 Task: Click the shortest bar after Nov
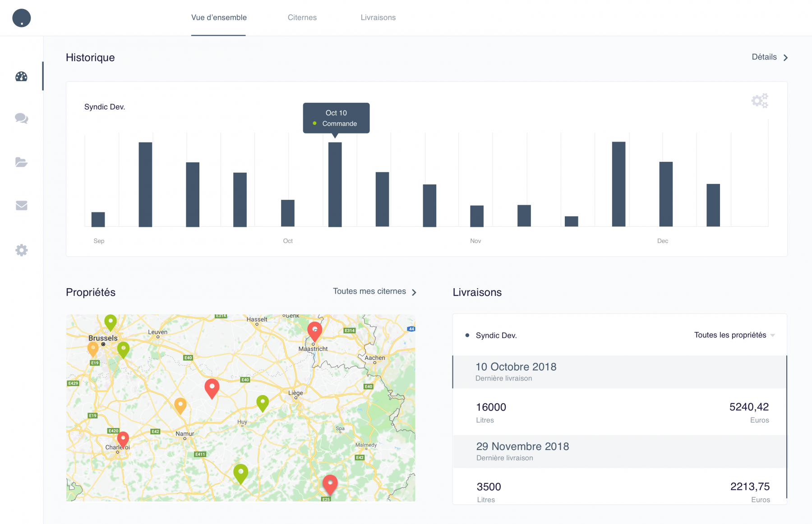571,221
